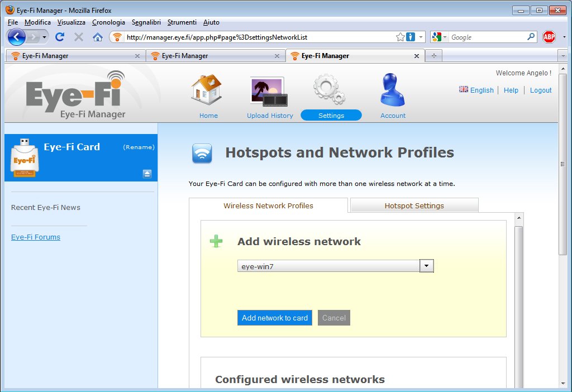Click the stop loading X icon
Viewport: 572px width, 392px height.
point(79,37)
